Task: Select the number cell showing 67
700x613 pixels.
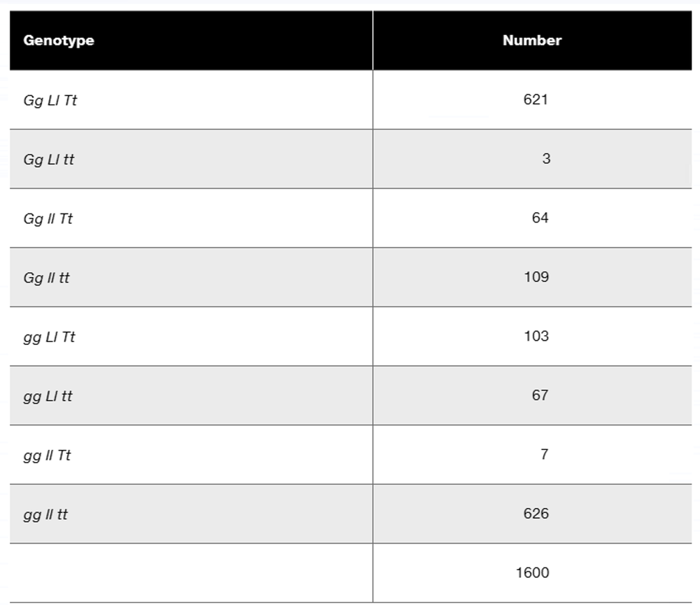Action: tap(540, 395)
